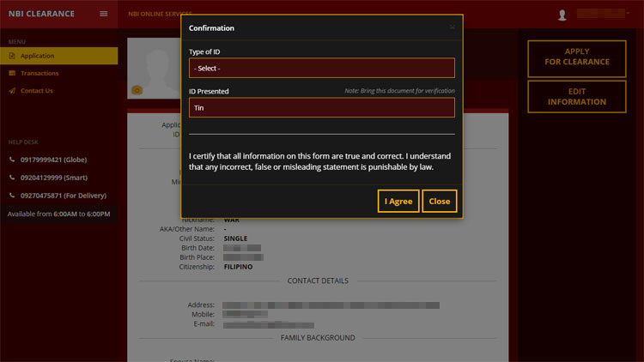Viewport: 644px width, 362px height.
Task: Click the Confirmation dialog title
Action: (x=211, y=28)
